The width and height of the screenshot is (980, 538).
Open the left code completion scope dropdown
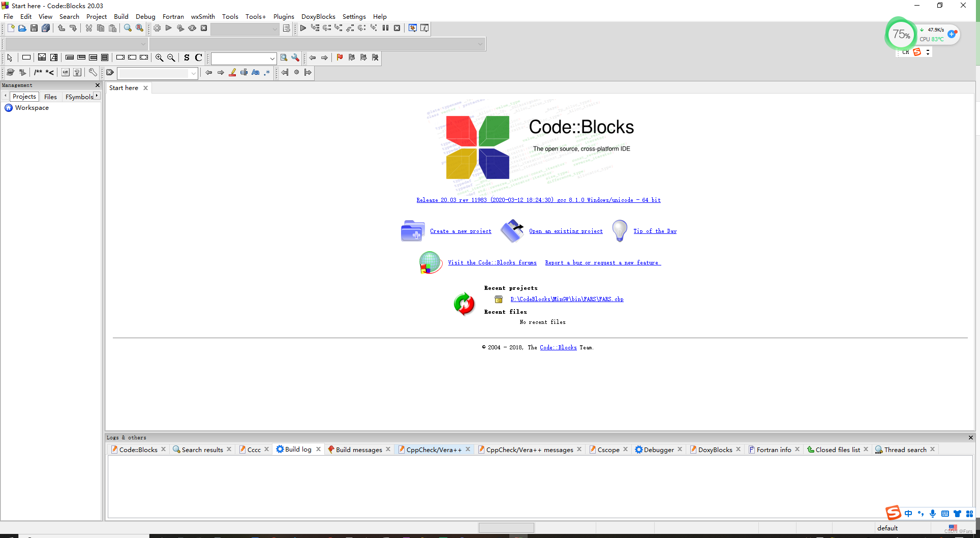coord(76,44)
